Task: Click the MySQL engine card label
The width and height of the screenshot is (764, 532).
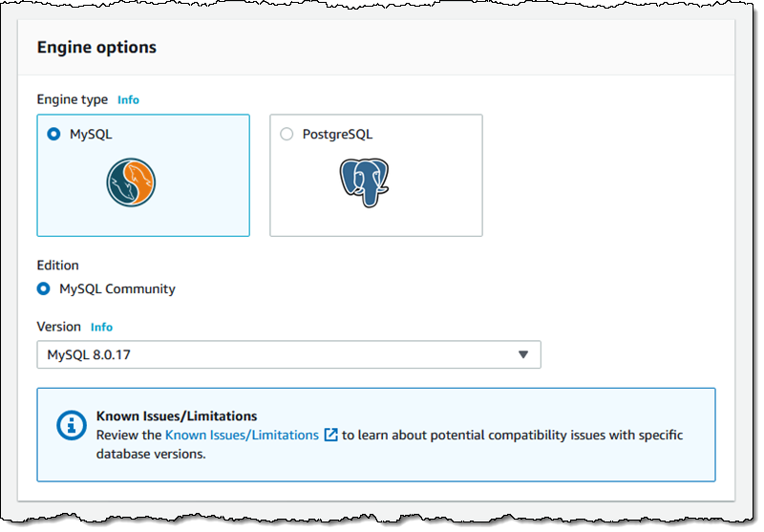Action: pos(91,135)
